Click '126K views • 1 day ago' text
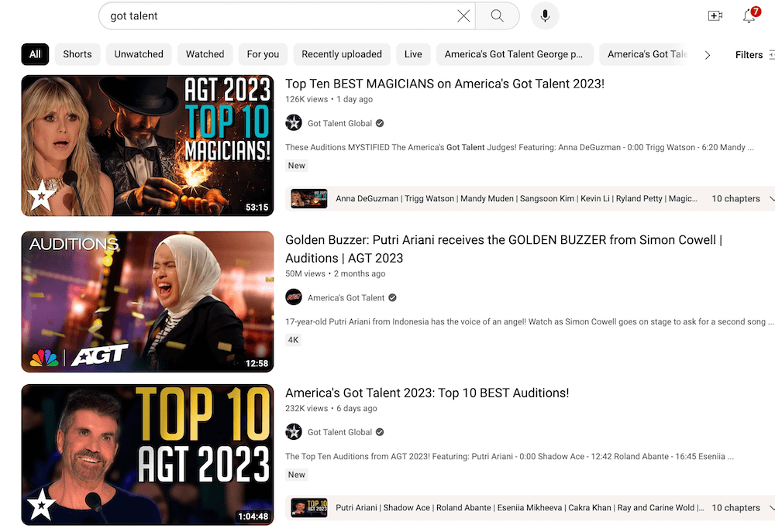This screenshot has width=775, height=532. [329, 99]
